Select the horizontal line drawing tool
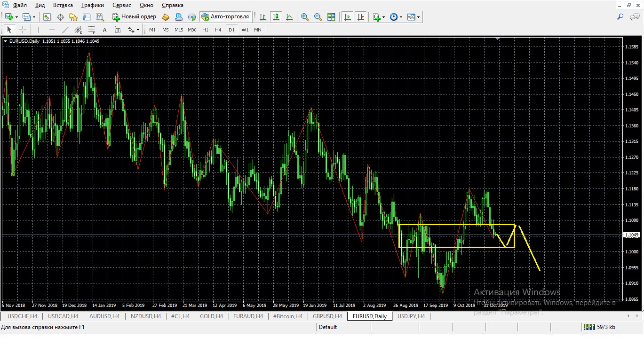Viewport: 644px width, 361px height. (x=52, y=30)
